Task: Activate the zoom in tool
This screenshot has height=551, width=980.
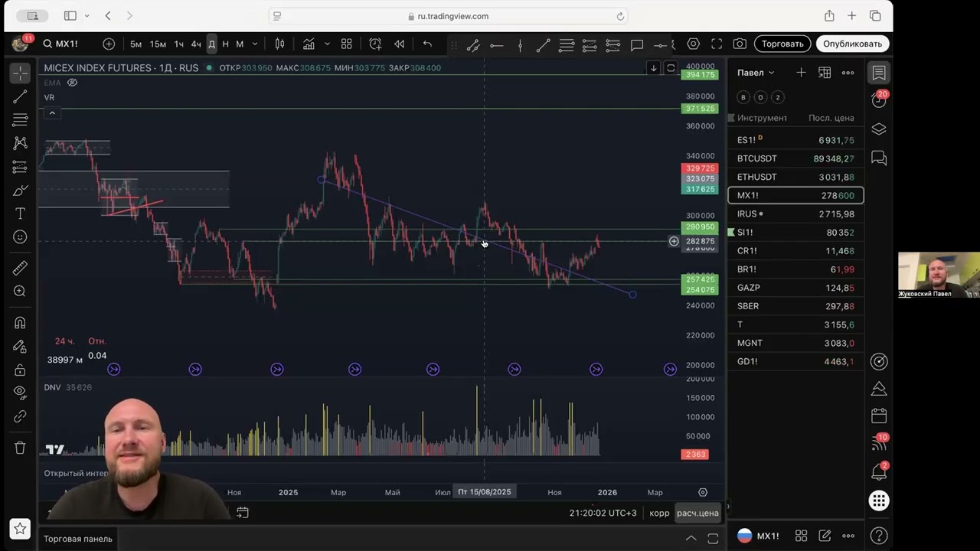Action: pyautogui.click(x=20, y=292)
